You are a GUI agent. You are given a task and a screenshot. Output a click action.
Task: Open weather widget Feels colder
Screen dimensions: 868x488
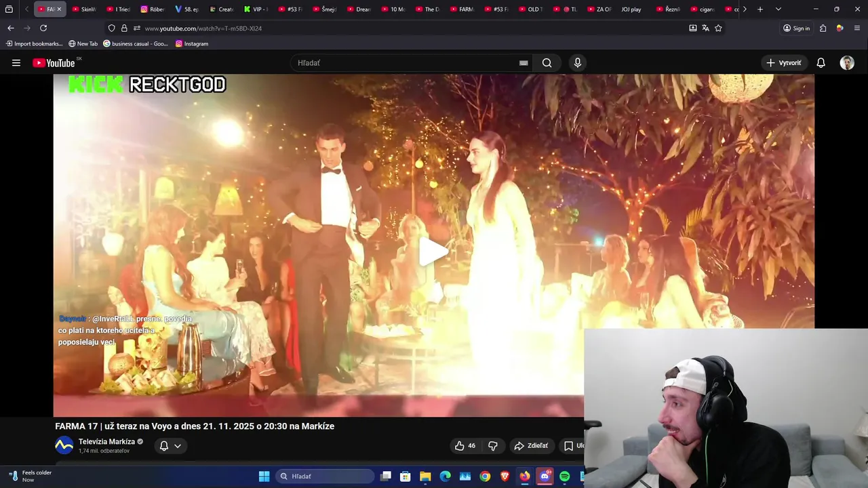point(31,476)
